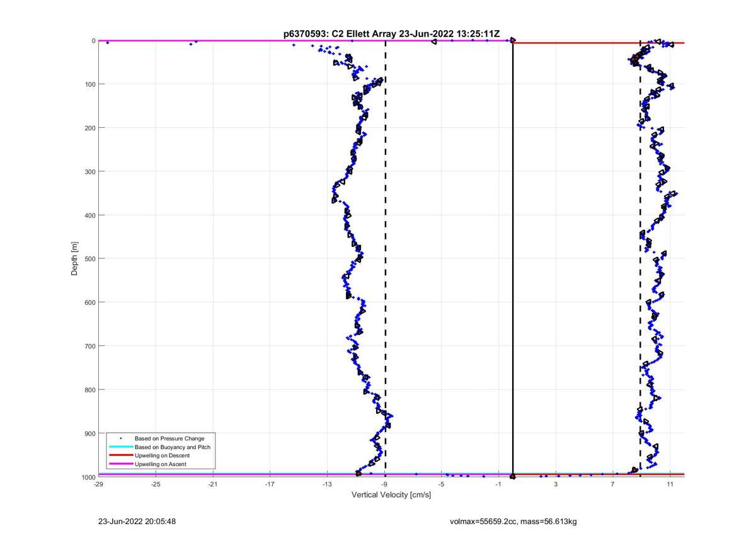
Task: Select legend entry Based on Buoyancy and Pitch
Action: 173,447
